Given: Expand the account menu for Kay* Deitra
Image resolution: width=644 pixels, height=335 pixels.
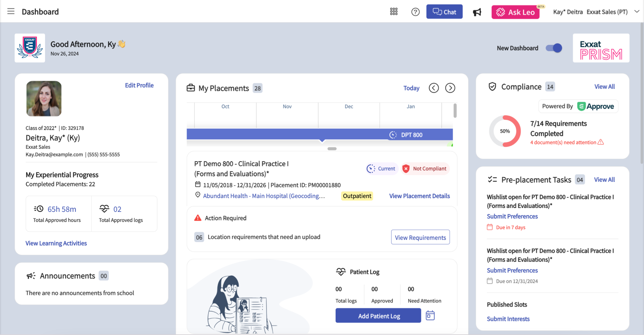Looking at the screenshot, I should 637,11.
